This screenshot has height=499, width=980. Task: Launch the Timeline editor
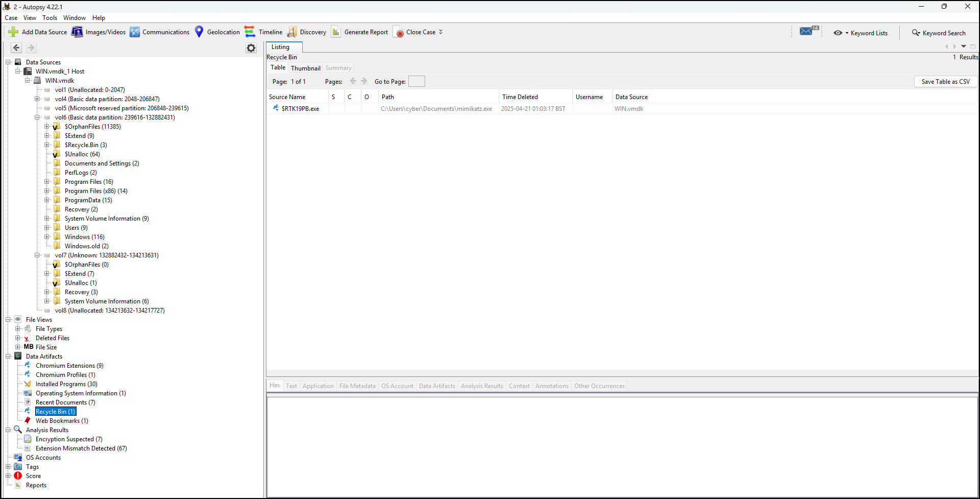(x=263, y=32)
